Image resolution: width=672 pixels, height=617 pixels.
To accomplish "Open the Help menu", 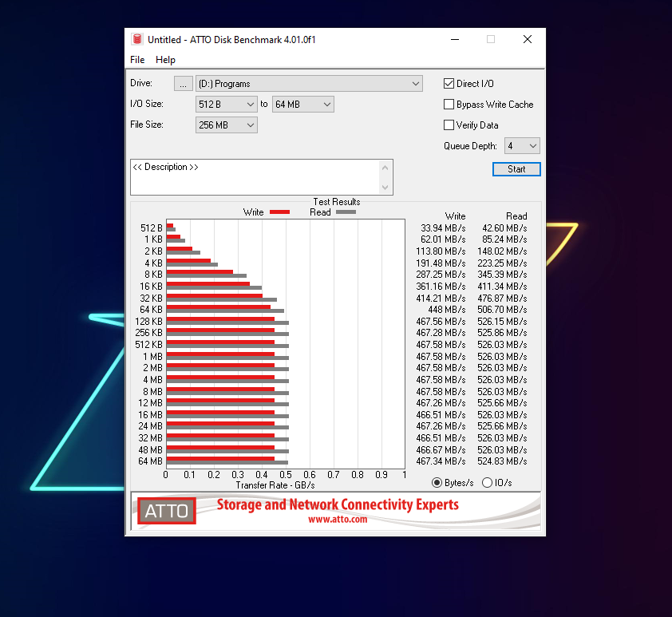I will [x=165, y=60].
